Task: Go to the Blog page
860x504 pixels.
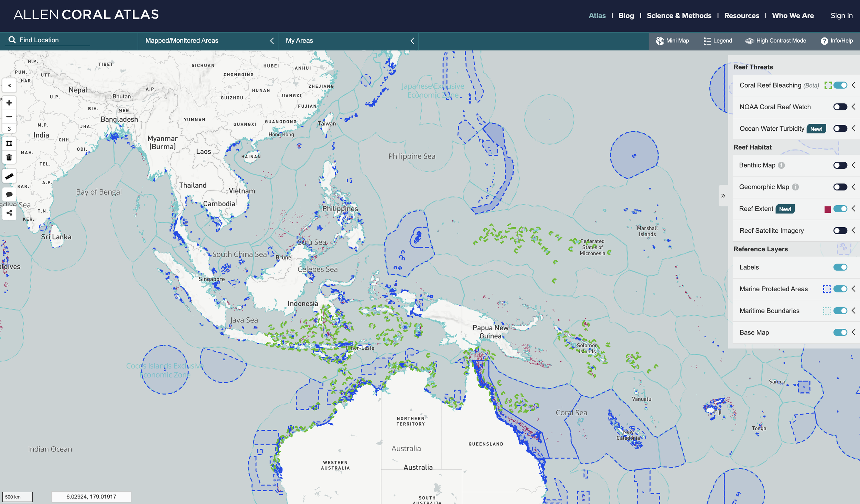Action: [x=626, y=15]
